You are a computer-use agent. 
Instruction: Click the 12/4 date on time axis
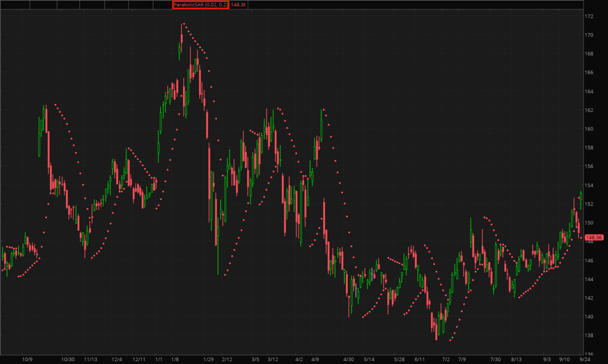117,359
